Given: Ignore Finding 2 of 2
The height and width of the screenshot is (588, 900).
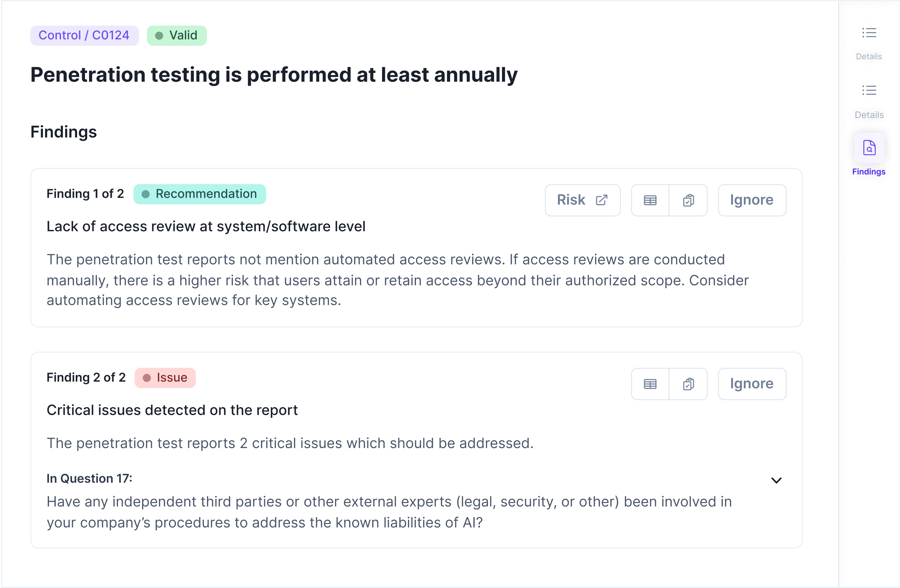Looking at the screenshot, I should 751,384.
